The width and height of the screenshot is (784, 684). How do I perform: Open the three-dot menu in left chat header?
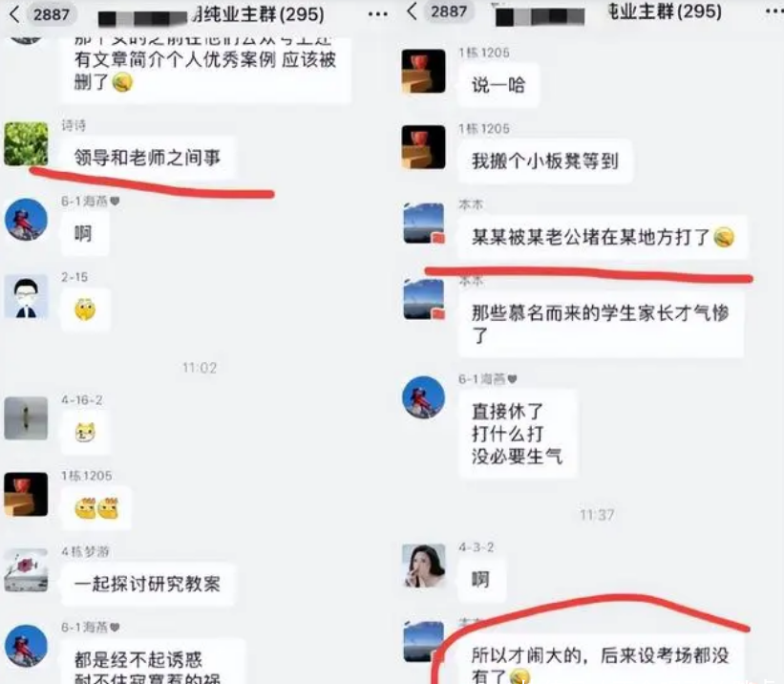(x=377, y=14)
